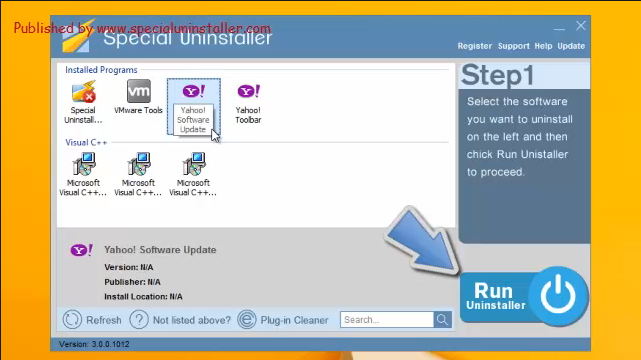Select second Microsoft Visual C++ entry
Screen dimensions: 641x360
[139, 164]
